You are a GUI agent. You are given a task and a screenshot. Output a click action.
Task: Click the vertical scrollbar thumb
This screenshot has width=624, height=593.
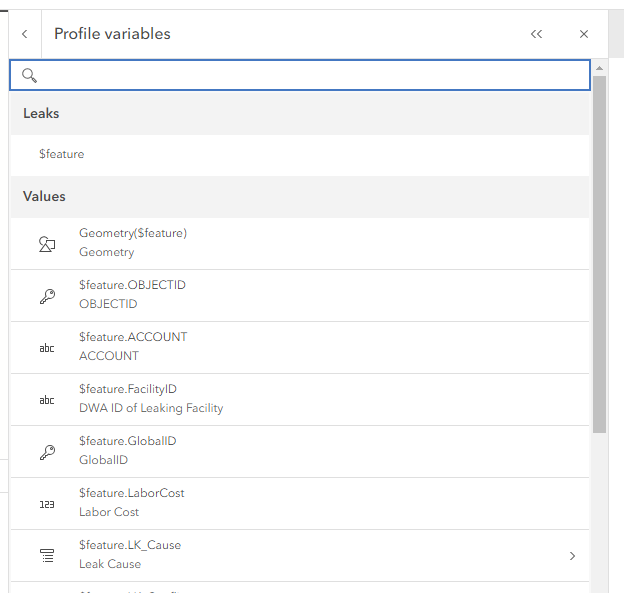pos(599,250)
